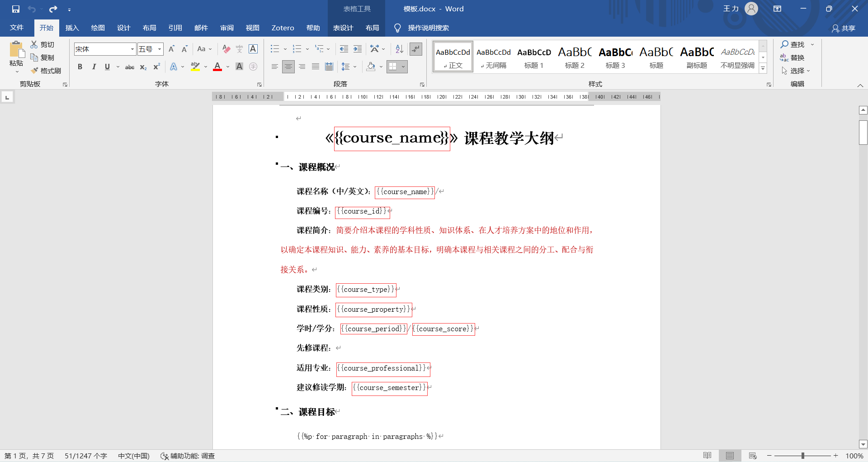Toggle bold formatting
Image resolution: width=868 pixels, height=462 pixels.
pos(80,67)
